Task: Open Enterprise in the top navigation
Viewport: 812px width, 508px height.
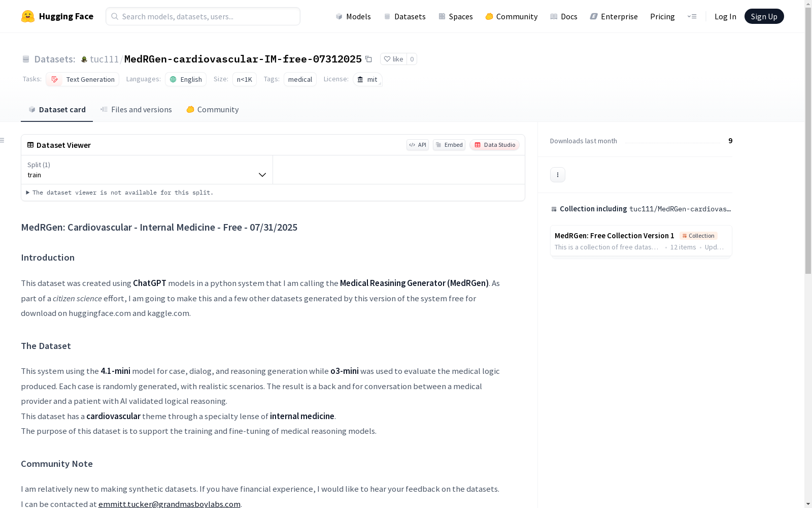Action: point(614,16)
